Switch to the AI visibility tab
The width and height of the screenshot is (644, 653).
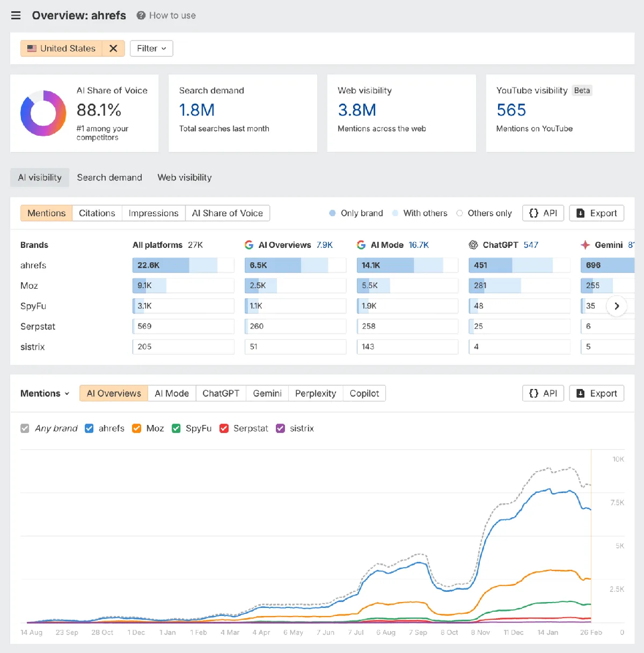click(40, 178)
